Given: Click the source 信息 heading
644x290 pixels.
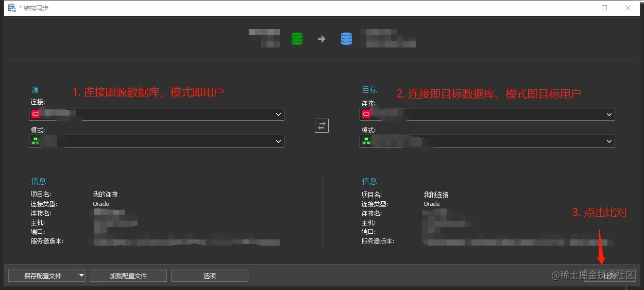Looking at the screenshot, I should tap(39, 181).
